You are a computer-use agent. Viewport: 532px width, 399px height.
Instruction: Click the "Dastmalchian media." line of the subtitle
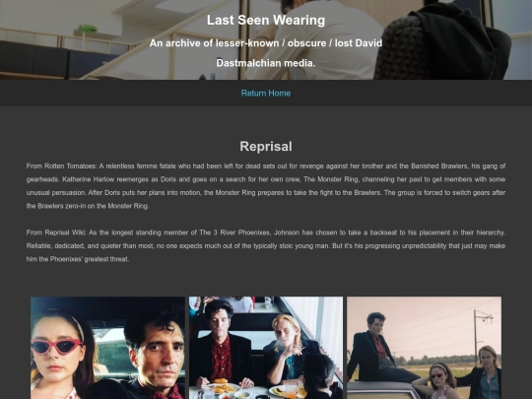(266, 63)
